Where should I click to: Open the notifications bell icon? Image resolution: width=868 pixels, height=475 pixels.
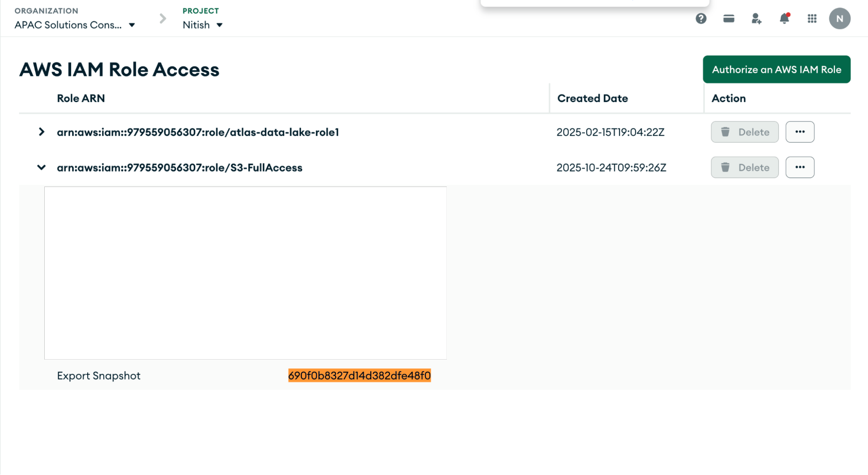[x=784, y=19]
